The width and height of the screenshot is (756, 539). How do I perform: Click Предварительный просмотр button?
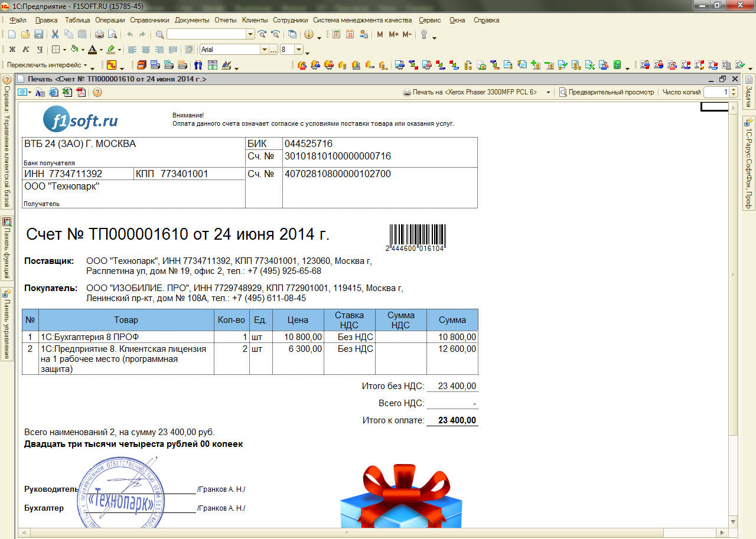[x=607, y=92]
